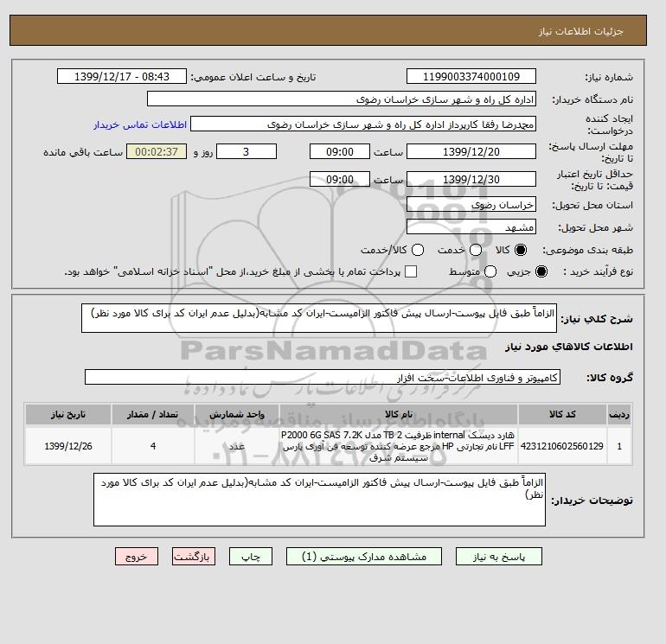
Task: Click the quantity cell showing 4
Action: (153, 446)
